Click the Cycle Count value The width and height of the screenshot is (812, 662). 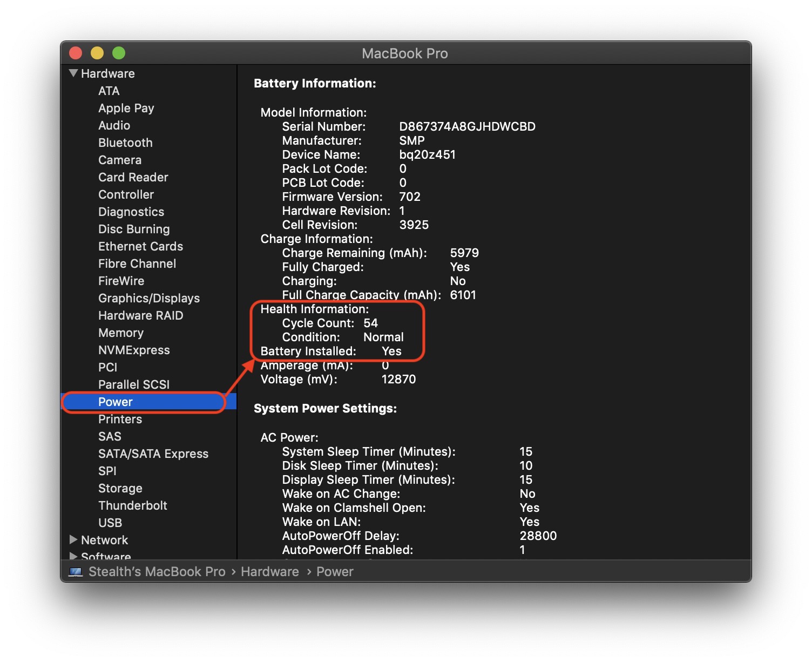click(370, 323)
